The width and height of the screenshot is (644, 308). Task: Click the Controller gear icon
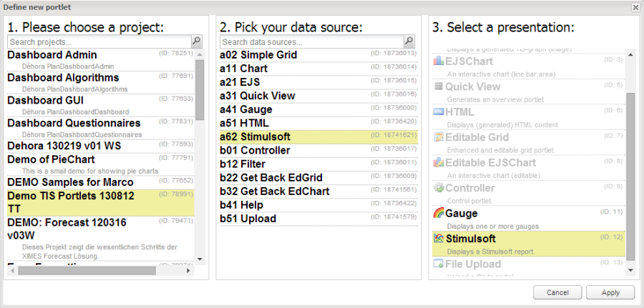[x=439, y=188]
